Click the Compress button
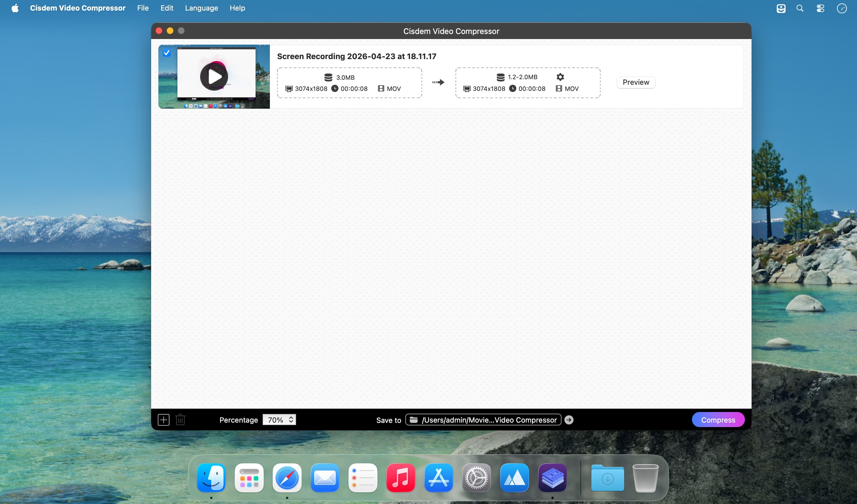Viewport: 857px width, 504px height. [718, 420]
